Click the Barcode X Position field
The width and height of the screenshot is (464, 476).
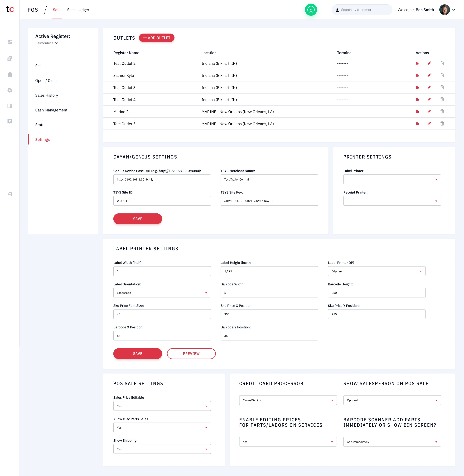coord(162,336)
